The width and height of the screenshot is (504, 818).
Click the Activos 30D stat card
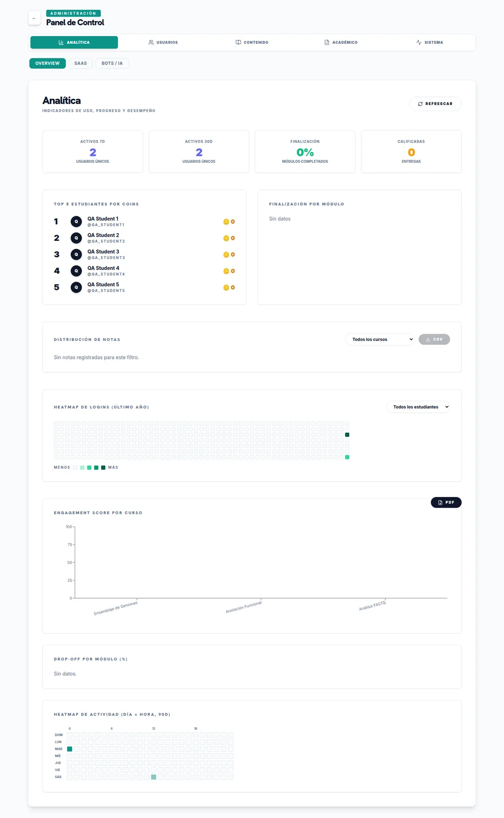(x=199, y=152)
